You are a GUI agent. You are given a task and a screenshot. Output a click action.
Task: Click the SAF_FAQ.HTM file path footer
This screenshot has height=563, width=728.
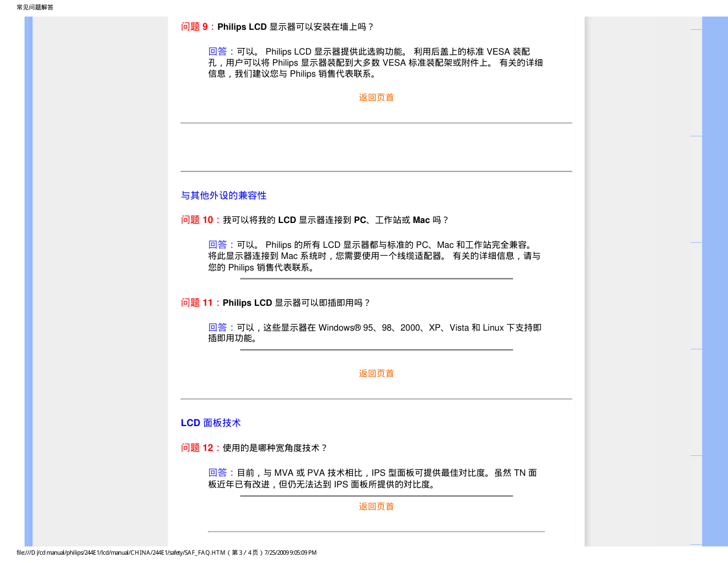pos(167,553)
